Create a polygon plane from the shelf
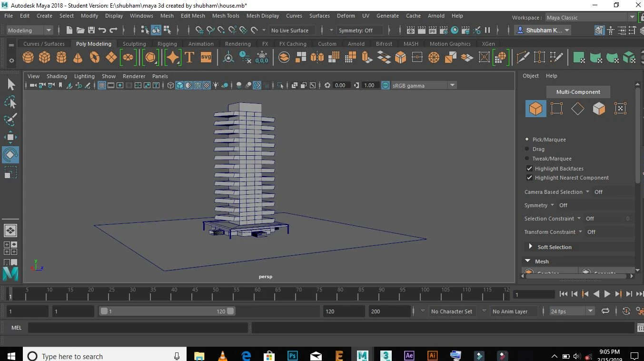 [x=111, y=58]
